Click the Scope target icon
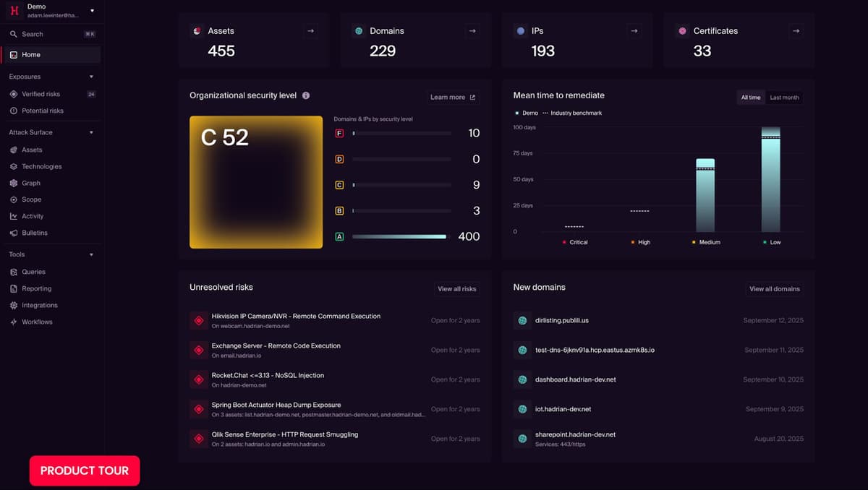This screenshot has width=868, height=490. [x=14, y=199]
